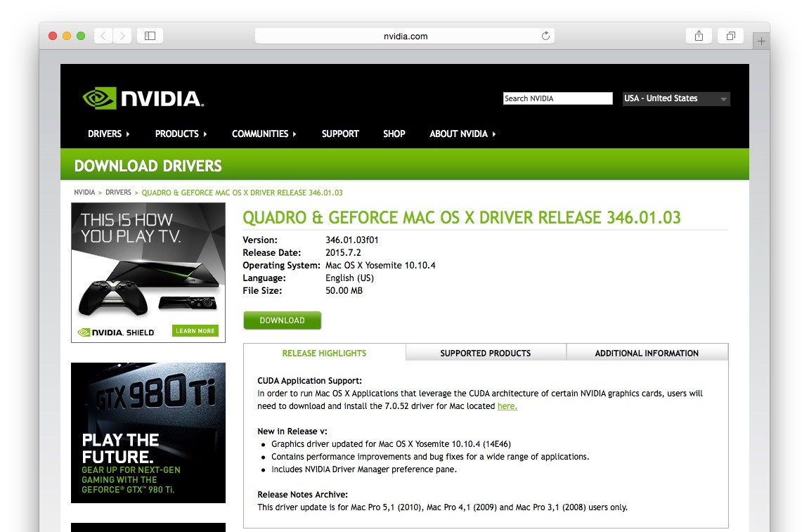Click the Mac Pro 5,1 users only note
The height and width of the screenshot is (532, 809).
(x=442, y=507)
